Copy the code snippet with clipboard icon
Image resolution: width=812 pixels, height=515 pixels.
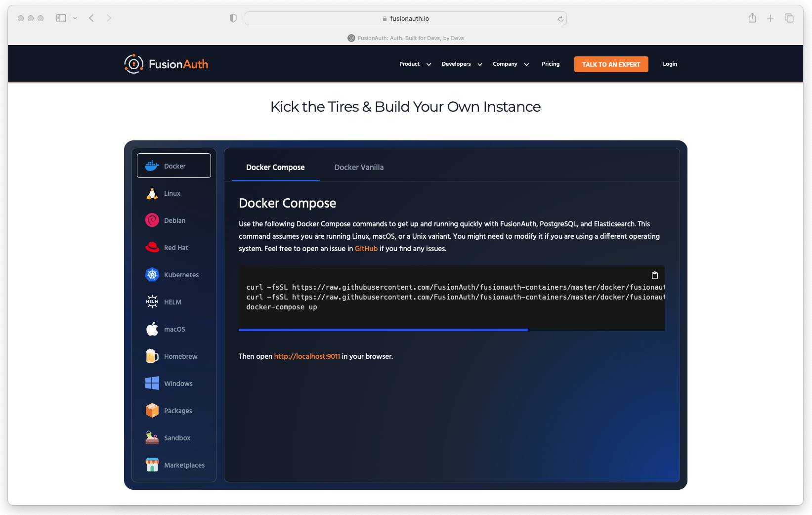click(654, 275)
